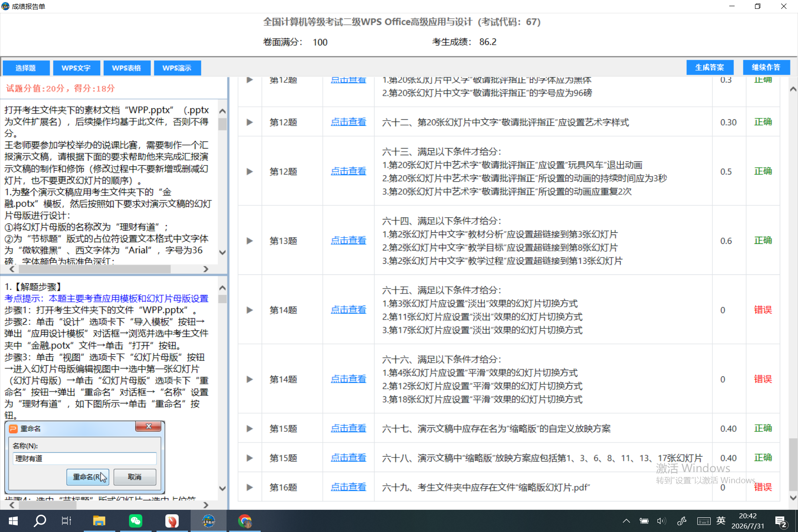Click 错误 status in the 六十五 row
This screenshot has width=798, height=532.
pyautogui.click(x=763, y=310)
